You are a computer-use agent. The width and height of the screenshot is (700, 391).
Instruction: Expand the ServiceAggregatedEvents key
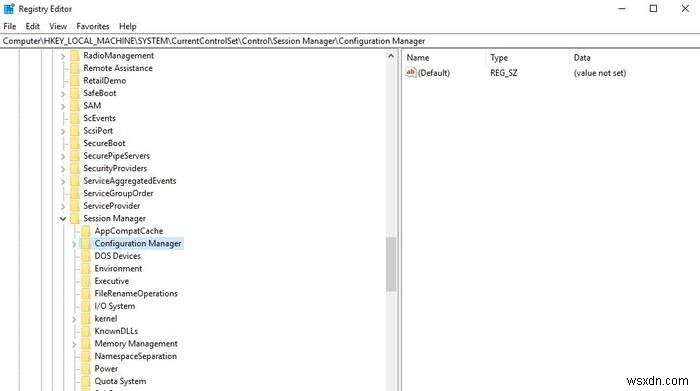coord(63,181)
